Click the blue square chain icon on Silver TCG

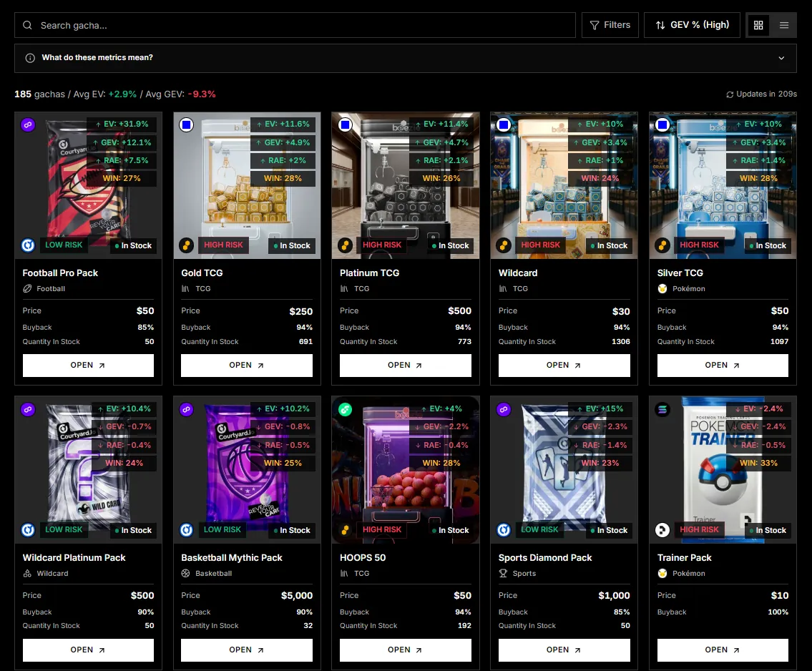click(x=662, y=124)
